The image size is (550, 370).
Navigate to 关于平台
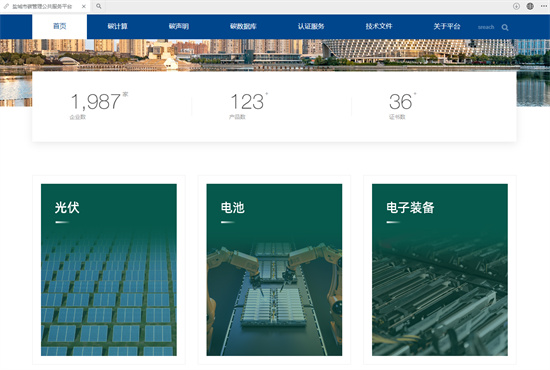point(447,26)
